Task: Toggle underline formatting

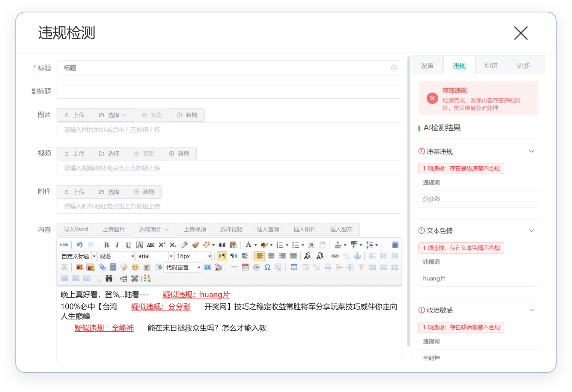Action: pyautogui.click(x=128, y=245)
